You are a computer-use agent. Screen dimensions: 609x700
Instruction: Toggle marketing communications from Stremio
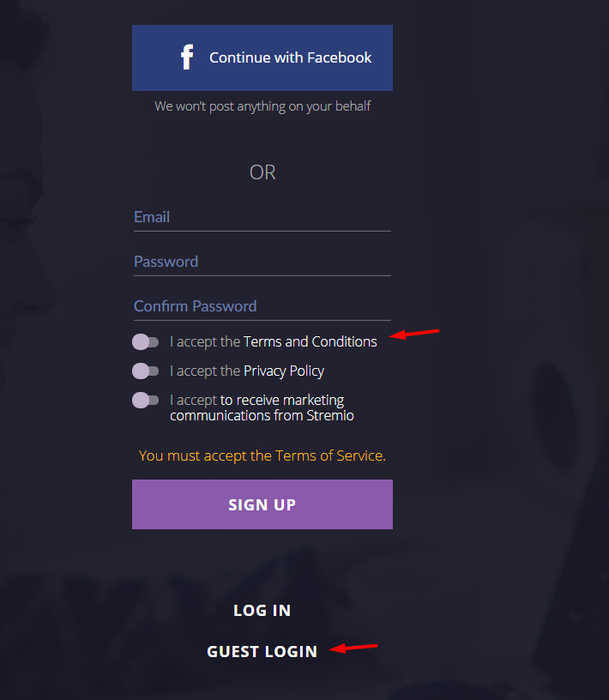[x=146, y=400]
